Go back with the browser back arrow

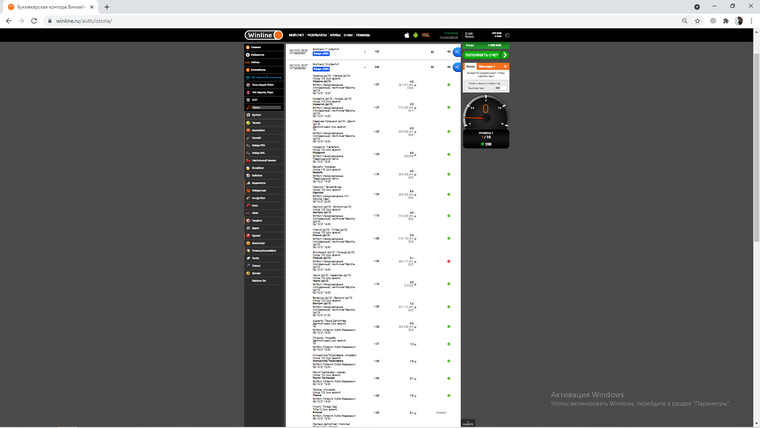[9, 21]
